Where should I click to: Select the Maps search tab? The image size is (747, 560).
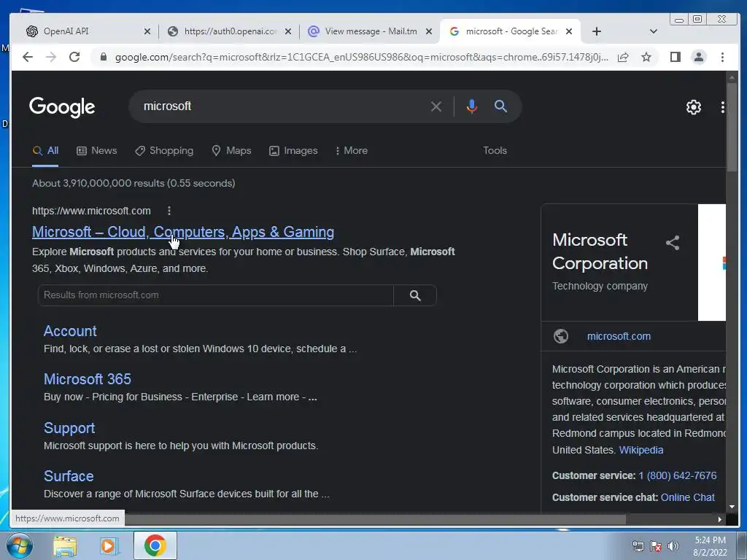(231, 150)
